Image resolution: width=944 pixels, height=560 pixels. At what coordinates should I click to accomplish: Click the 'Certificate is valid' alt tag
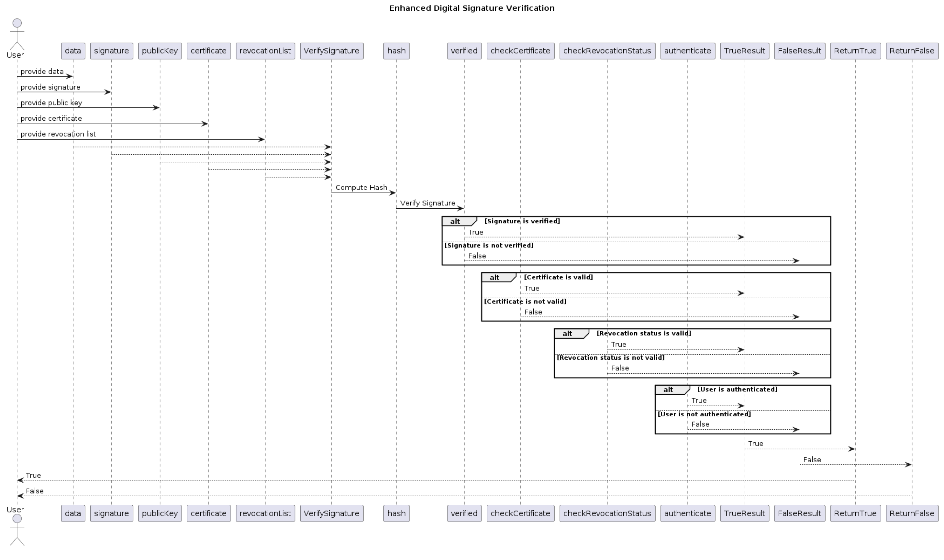click(494, 277)
